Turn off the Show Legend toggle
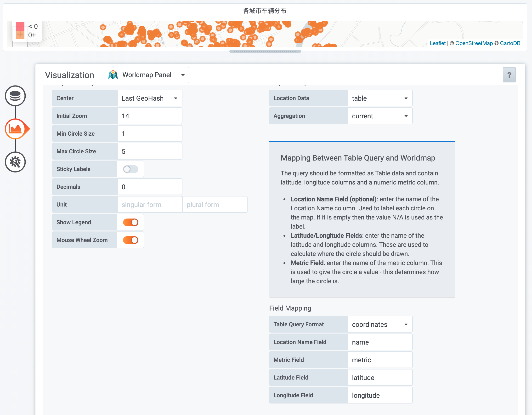The image size is (532, 415). point(130,222)
